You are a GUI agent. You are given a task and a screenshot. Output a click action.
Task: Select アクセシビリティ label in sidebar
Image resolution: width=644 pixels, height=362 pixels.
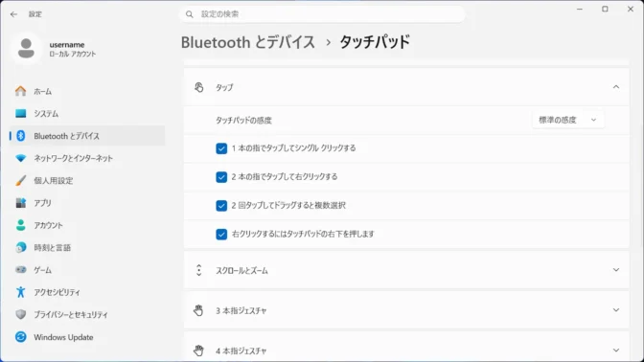point(57,292)
